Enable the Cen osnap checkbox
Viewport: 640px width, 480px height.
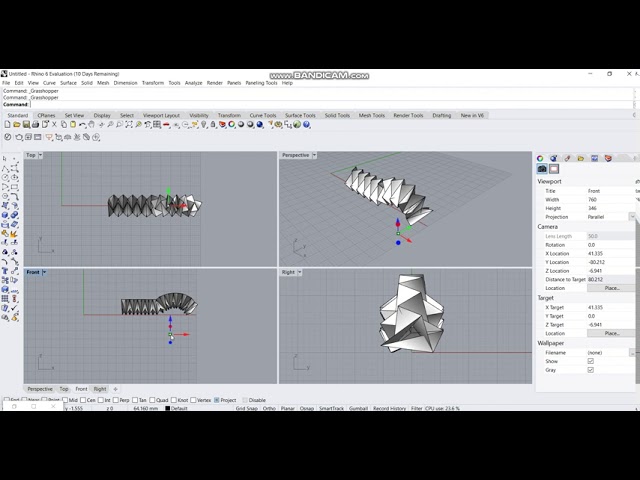(83, 400)
